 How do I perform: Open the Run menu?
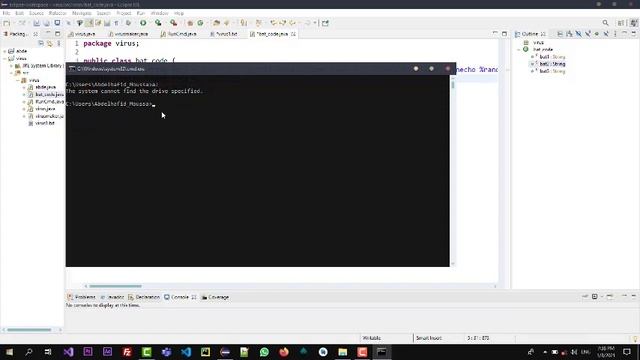141,13
